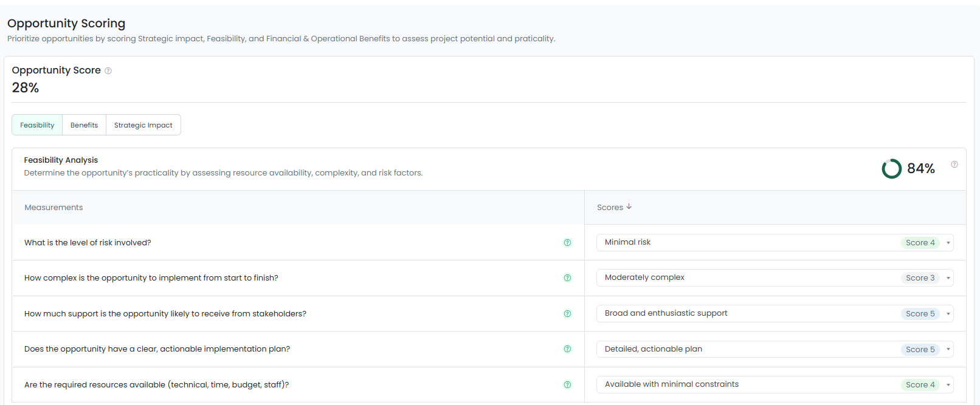Select the Feasibility tab

[37, 125]
